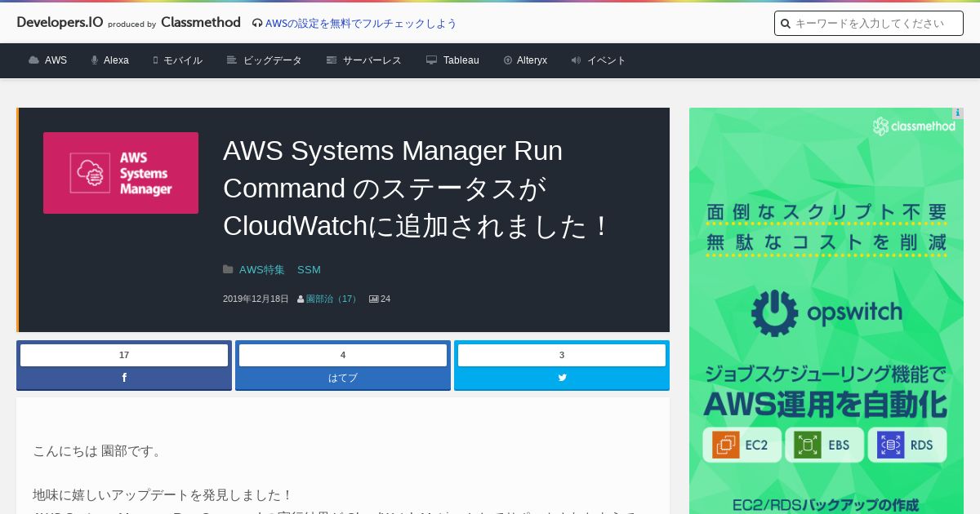Screen dimensions: 980x514
Task: Click the Hatena bookmark count 4
Action: click(x=343, y=355)
